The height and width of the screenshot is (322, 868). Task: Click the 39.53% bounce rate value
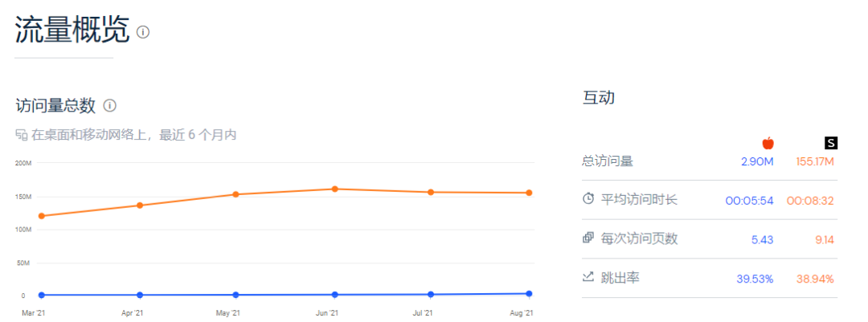pos(755,279)
